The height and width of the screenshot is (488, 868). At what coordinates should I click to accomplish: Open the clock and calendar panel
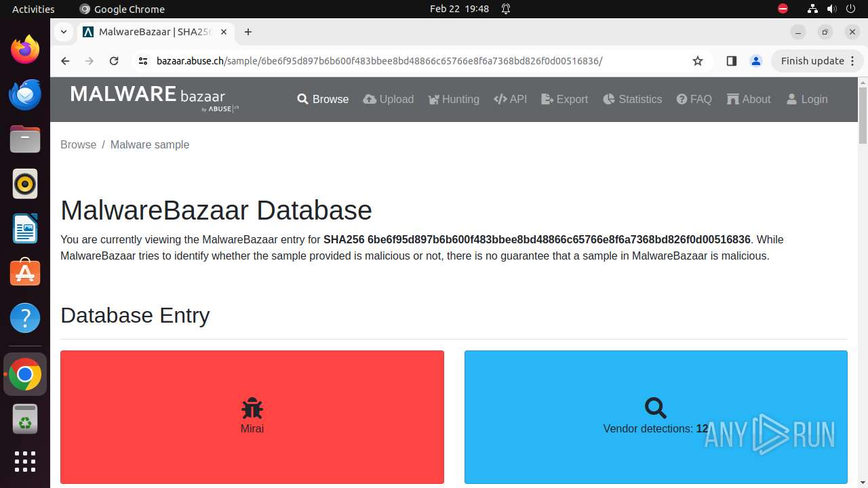459,9
